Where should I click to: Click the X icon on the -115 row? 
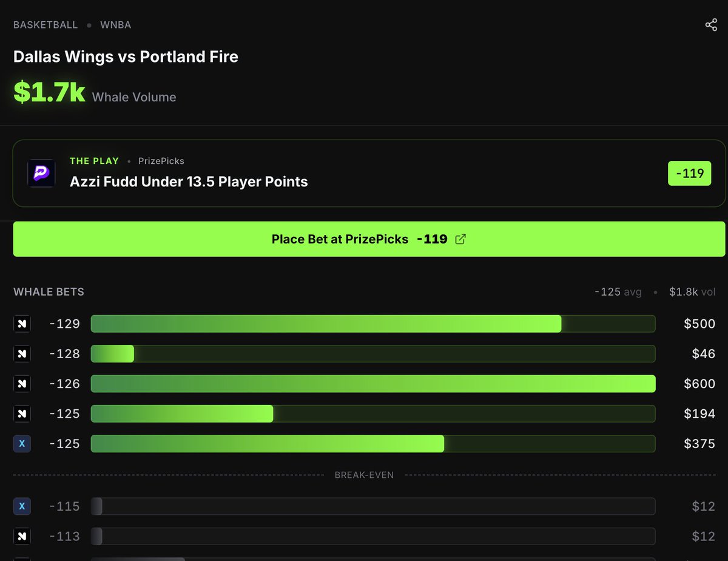22,506
